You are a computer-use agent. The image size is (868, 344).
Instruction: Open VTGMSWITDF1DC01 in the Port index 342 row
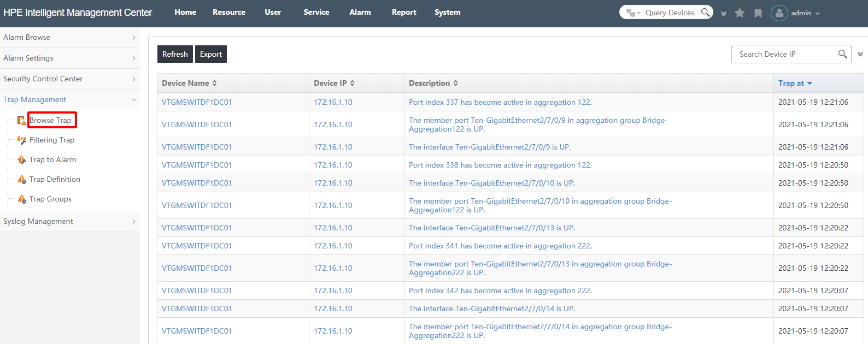coord(197,290)
